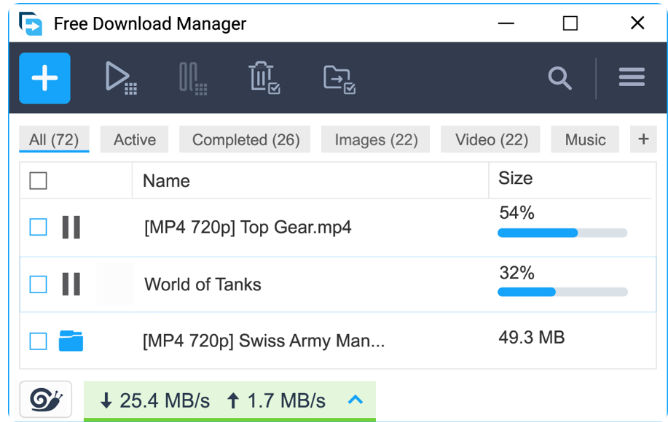
Task: Open the hamburger main menu
Action: click(x=631, y=78)
